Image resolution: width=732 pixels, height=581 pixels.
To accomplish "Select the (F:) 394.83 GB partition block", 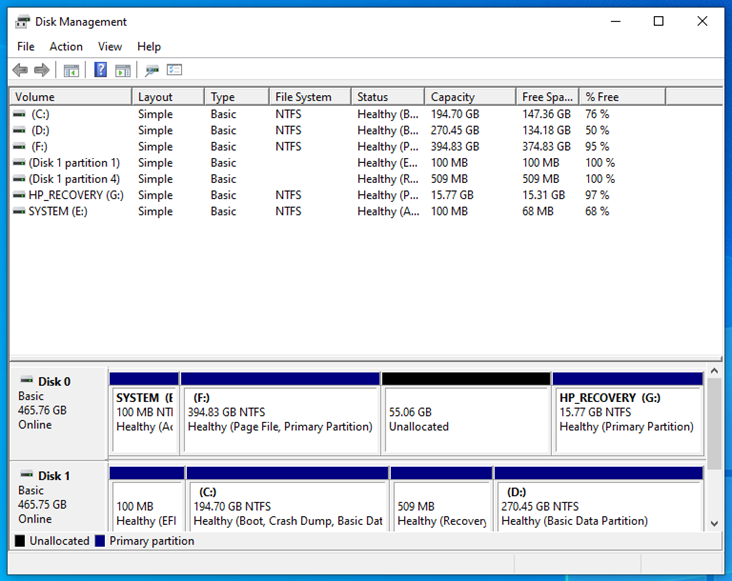I will pos(281,418).
